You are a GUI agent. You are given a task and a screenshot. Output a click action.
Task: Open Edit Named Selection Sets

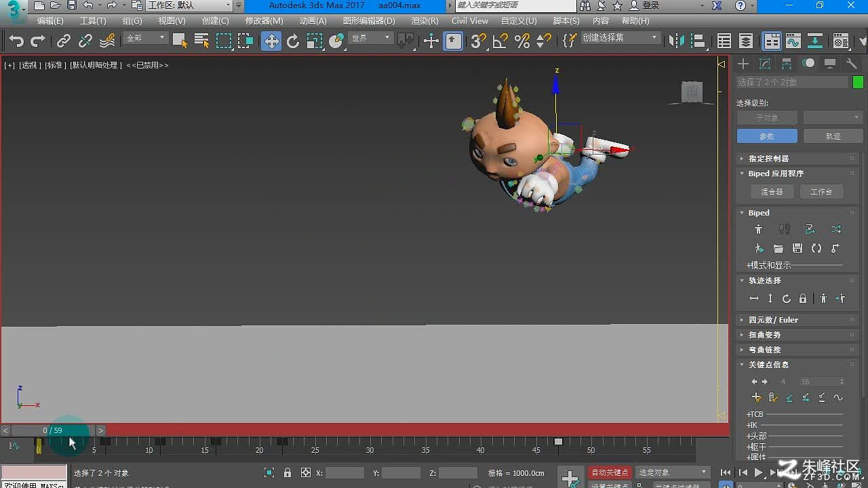click(x=570, y=41)
